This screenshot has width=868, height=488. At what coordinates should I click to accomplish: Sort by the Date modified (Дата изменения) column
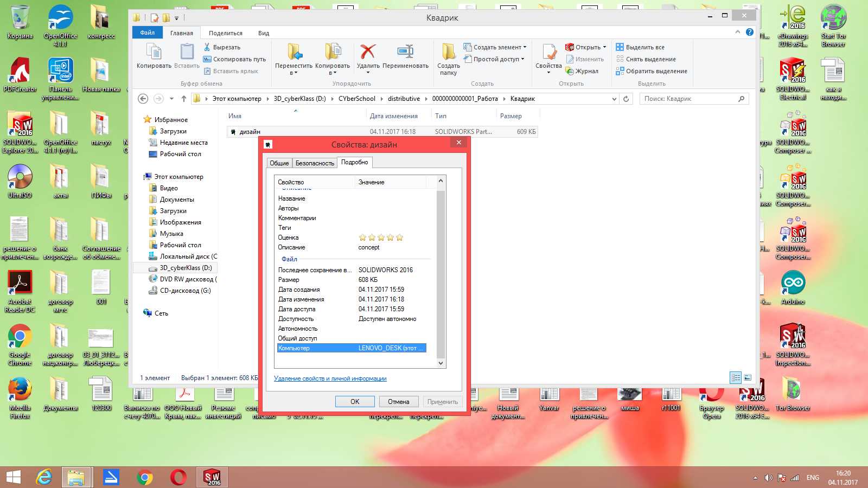[x=394, y=116]
